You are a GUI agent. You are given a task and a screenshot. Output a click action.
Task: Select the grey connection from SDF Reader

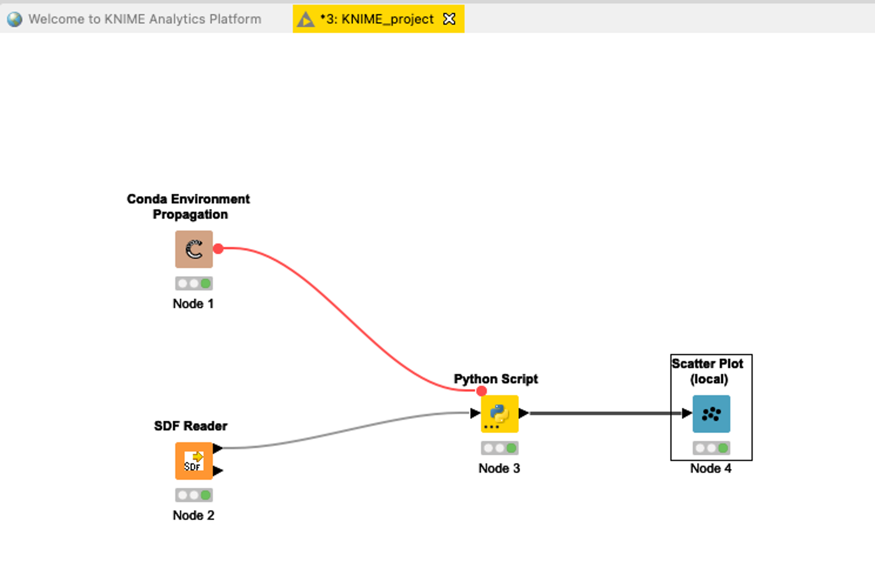coord(346,430)
